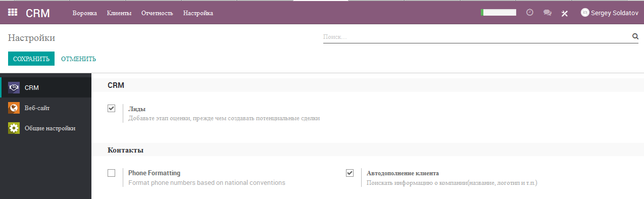Select the CRM handshake sidebar icon
644x199 pixels.
point(14,88)
